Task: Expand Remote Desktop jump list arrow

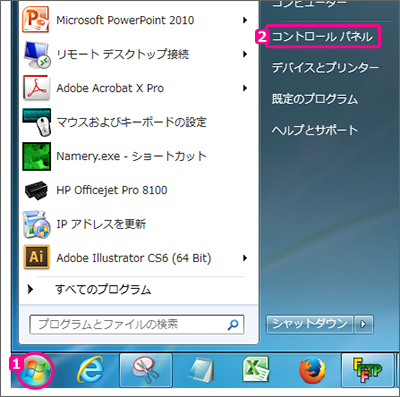Action: click(x=245, y=54)
